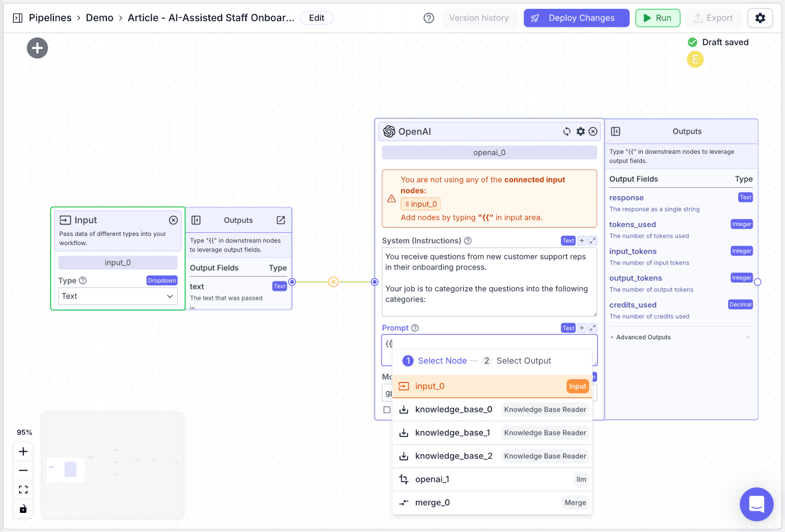
Task: Refresh the OpenAI node with sync icon
Action: click(567, 131)
